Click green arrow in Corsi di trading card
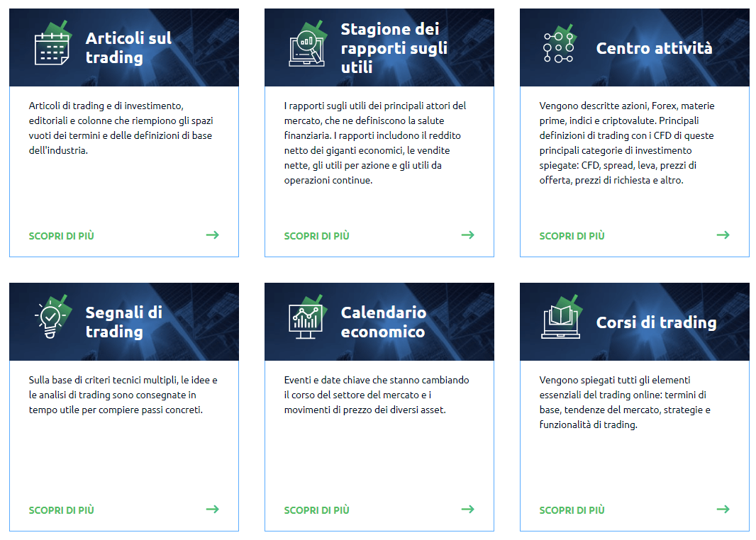756x540 pixels. (x=723, y=509)
